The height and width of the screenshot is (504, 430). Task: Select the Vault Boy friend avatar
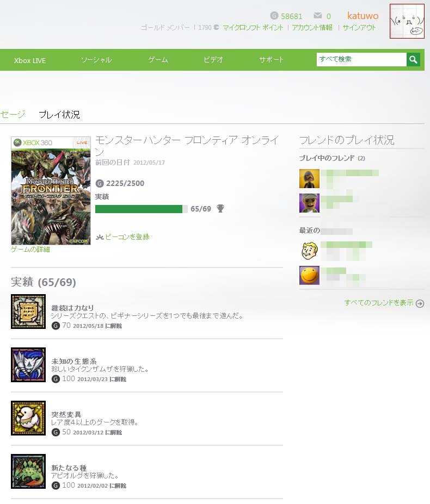(x=309, y=251)
